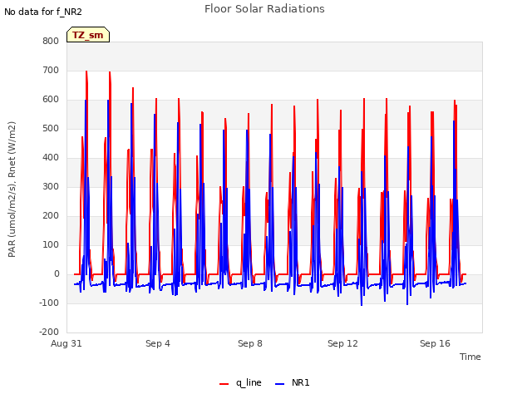Click the Sep 4 x-axis tick label

click(x=158, y=343)
